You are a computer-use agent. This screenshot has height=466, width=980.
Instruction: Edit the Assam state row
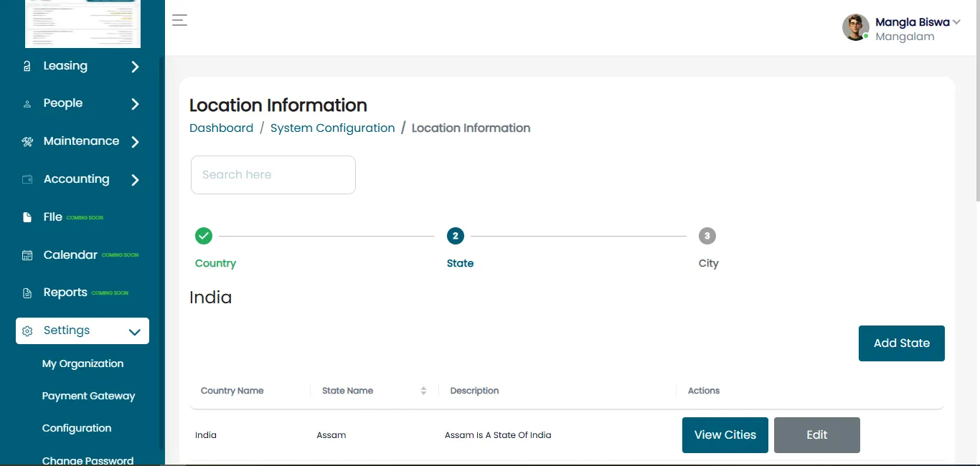(x=817, y=435)
